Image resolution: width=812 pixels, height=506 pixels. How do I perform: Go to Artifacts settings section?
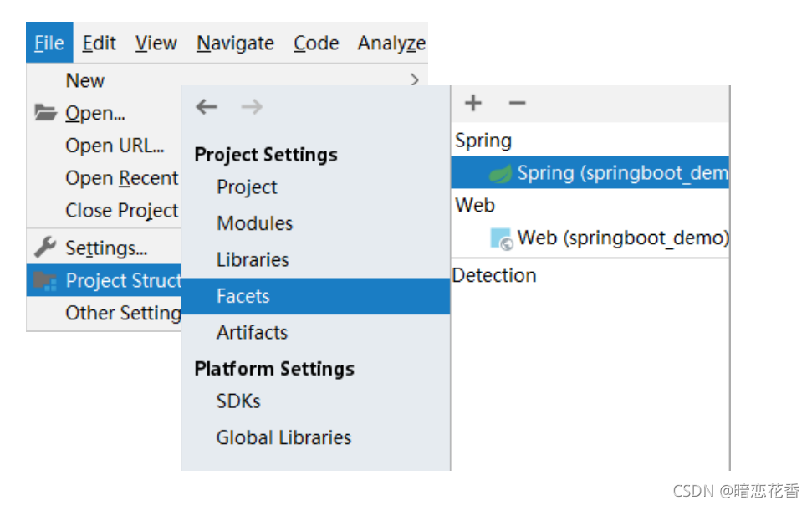(252, 332)
